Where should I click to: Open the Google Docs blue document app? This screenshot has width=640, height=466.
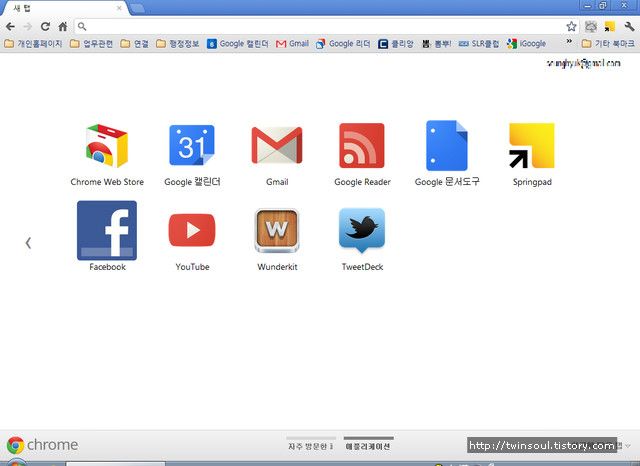447,146
